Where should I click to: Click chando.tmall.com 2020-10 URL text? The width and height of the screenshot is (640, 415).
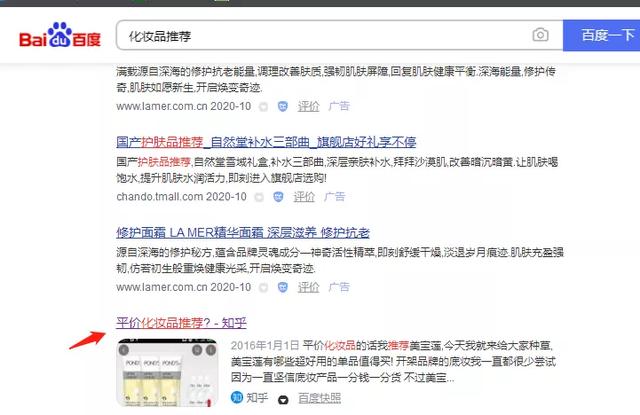181,197
